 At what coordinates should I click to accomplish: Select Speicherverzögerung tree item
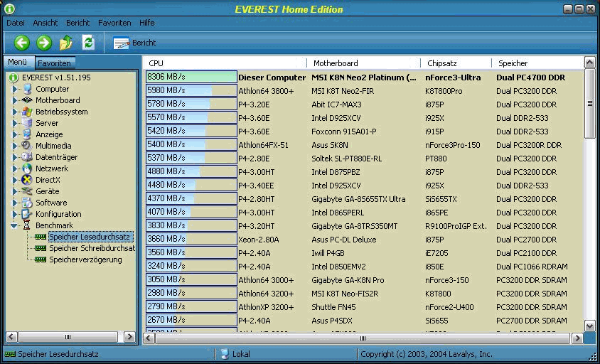pos(86,259)
